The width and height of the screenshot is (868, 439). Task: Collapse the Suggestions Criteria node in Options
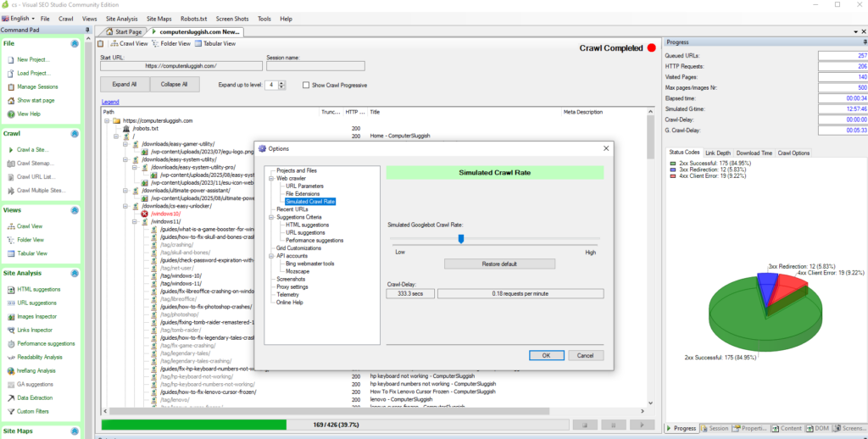click(271, 218)
